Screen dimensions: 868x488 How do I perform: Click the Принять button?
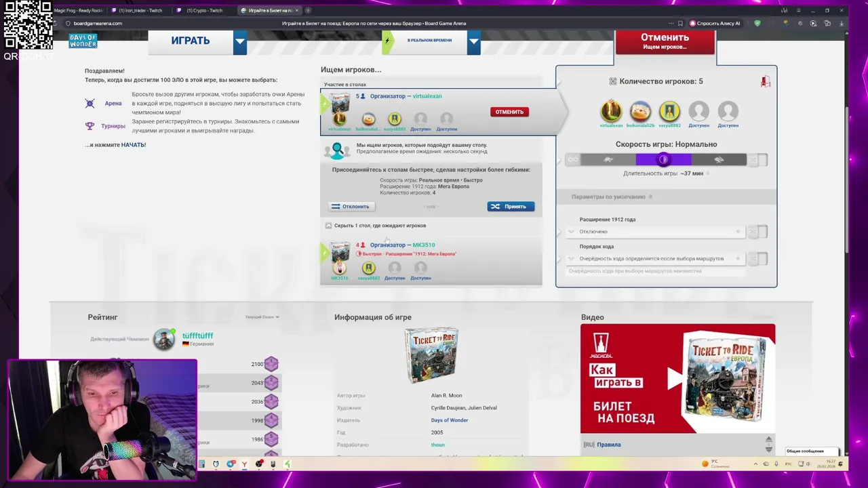(x=511, y=207)
